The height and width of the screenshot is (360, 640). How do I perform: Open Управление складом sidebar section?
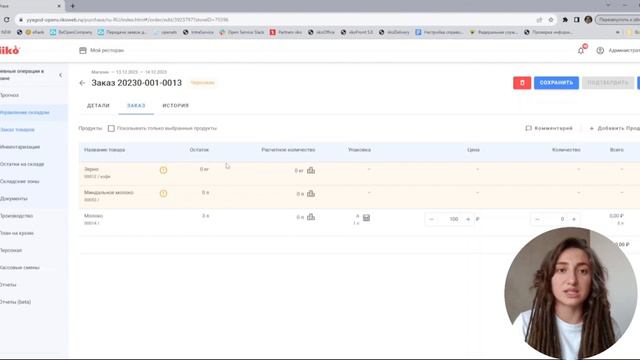coord(24,112)
